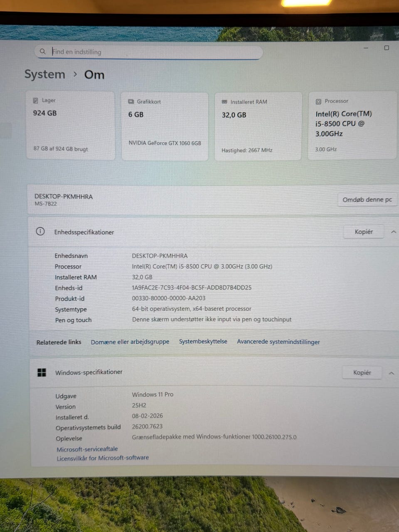Open 'Avancerede systemindstillinger' link

[x=278, y=342]
